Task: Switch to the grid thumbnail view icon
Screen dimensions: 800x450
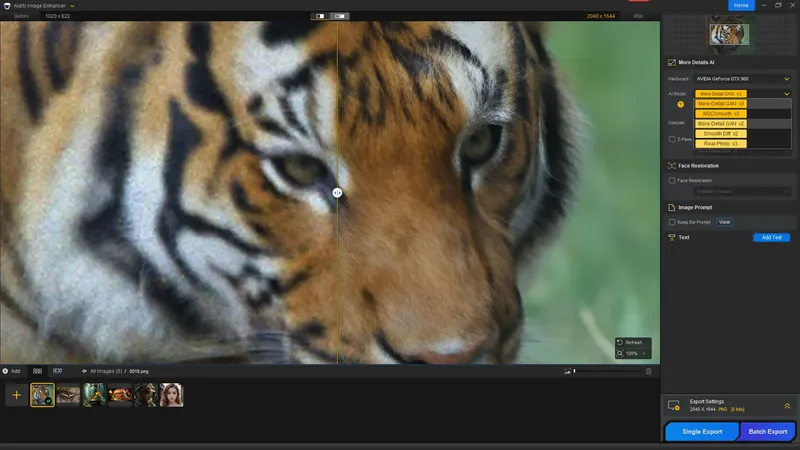Action: [37, 371]
